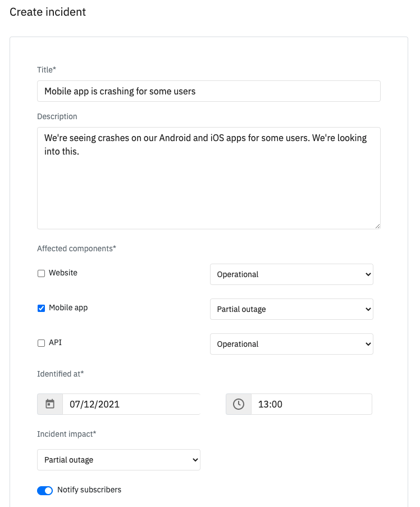Focus the incident Title text field

(x=208, y=91)
